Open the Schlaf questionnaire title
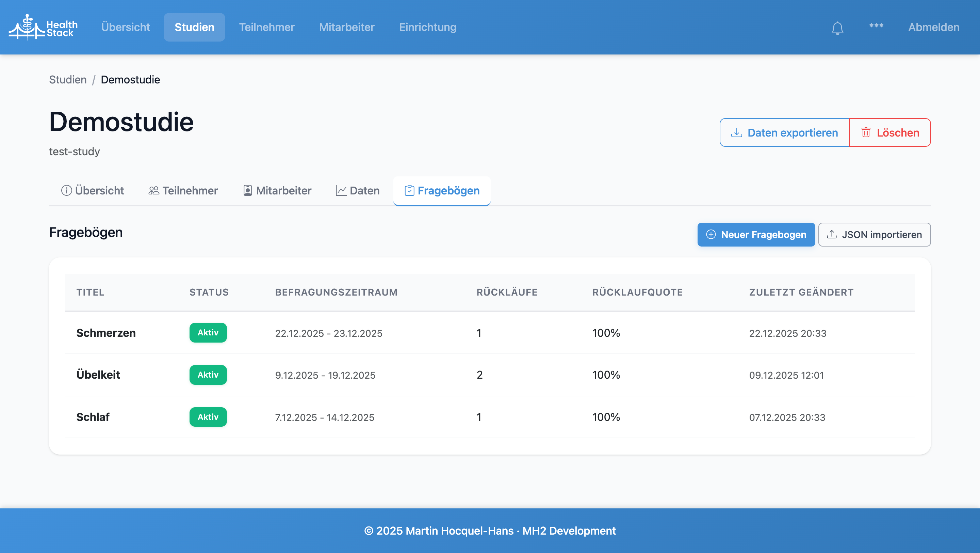Viewport: 980px width, 553px height. pyautogui.click(x=93, y=417)
